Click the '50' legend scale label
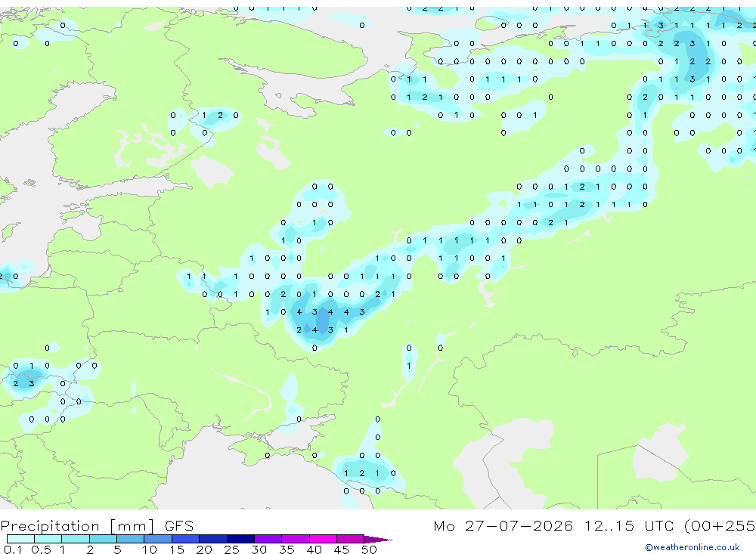 [x=369, y=549]
